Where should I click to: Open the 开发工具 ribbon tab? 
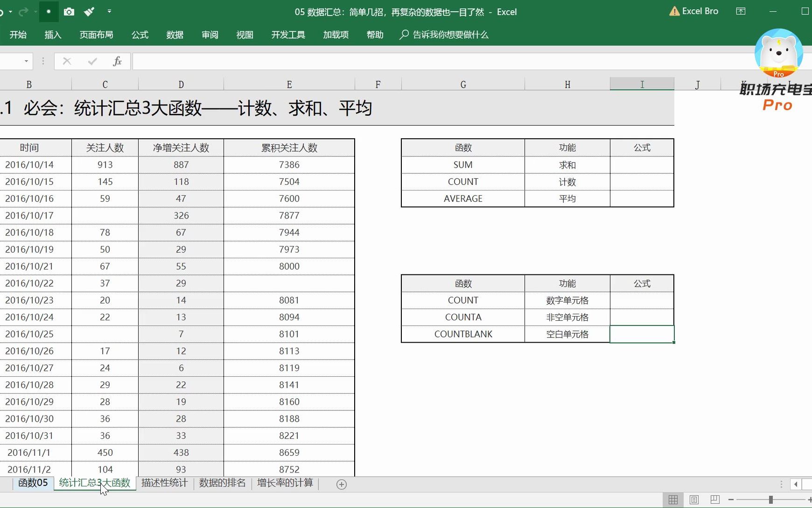click(x=288, y=35)
